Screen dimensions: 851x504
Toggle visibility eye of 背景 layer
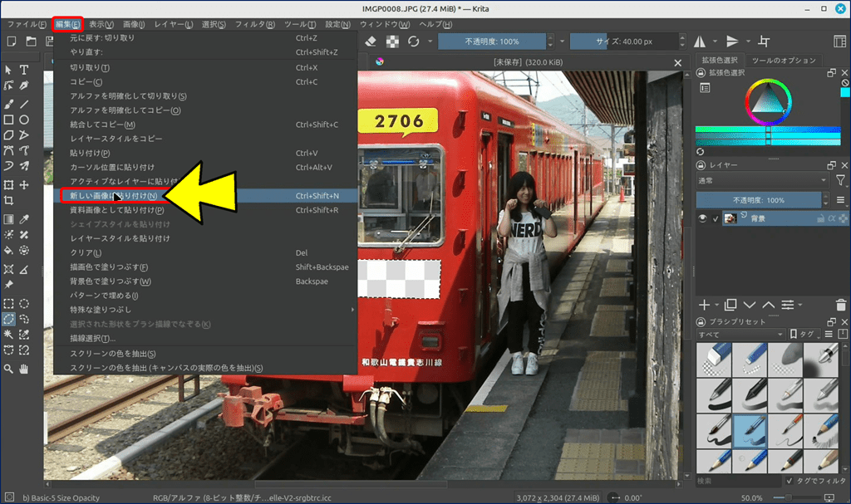coord(703,218)
